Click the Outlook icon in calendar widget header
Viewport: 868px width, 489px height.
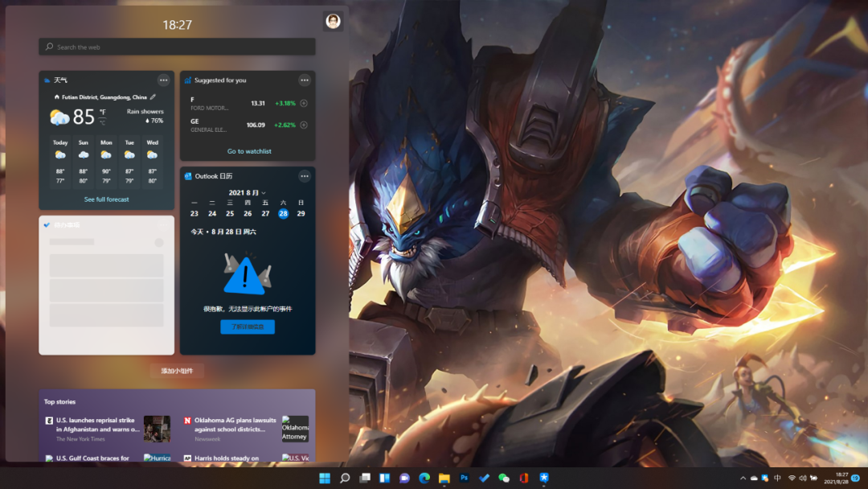point(188,176)
